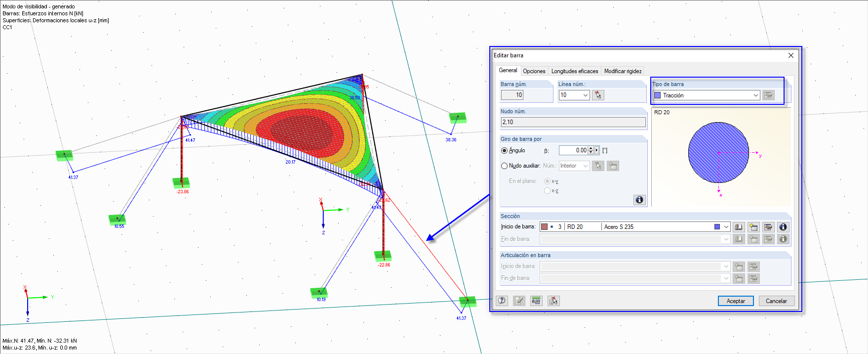This screenshot has height=354, width=868.
Task: Click green support labeled 10.19
Action: point(319,292)
